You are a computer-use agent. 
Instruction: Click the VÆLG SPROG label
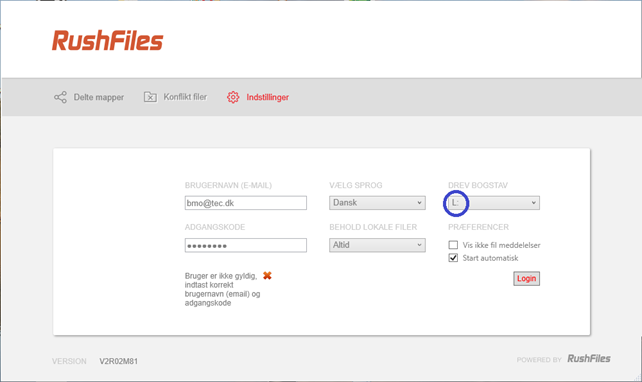355,185
